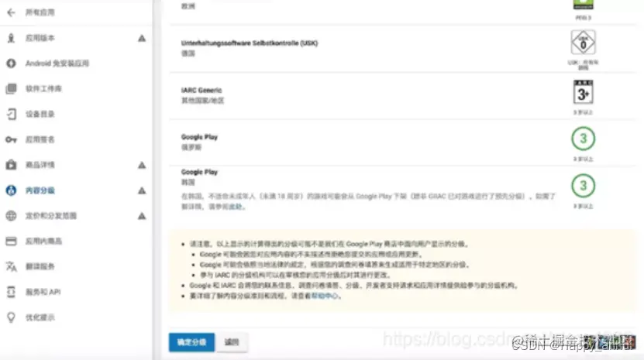Click the Unterhaltungssoftware Selbstkontrolle (USK) heading
644x360 pixels.
tap(250, 43)
